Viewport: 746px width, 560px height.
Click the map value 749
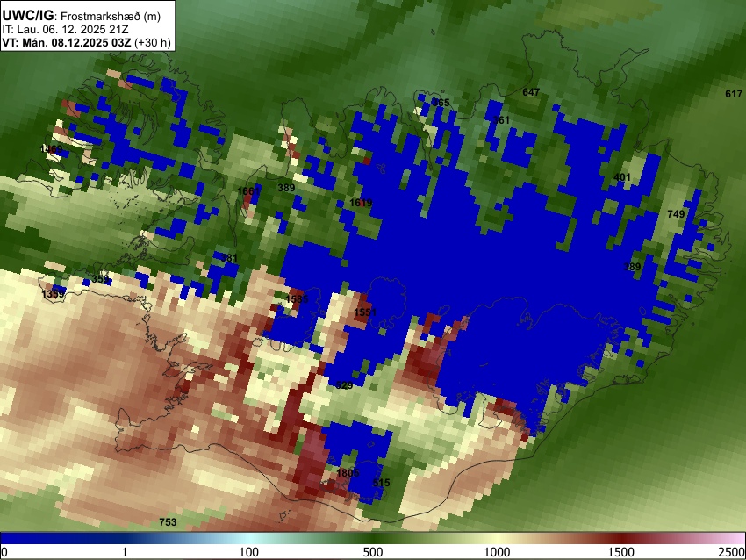click(676, 214)
